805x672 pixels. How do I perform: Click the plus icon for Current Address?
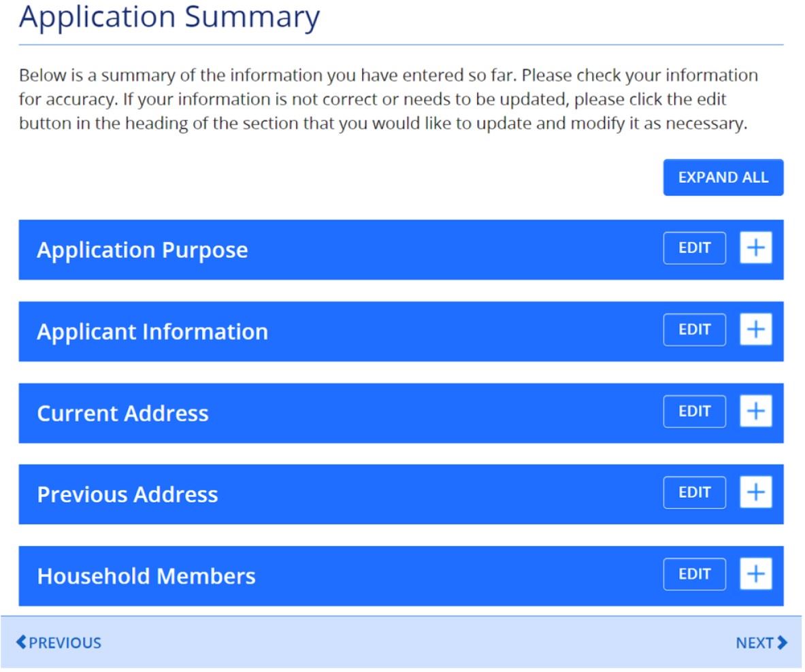(756, 411)
